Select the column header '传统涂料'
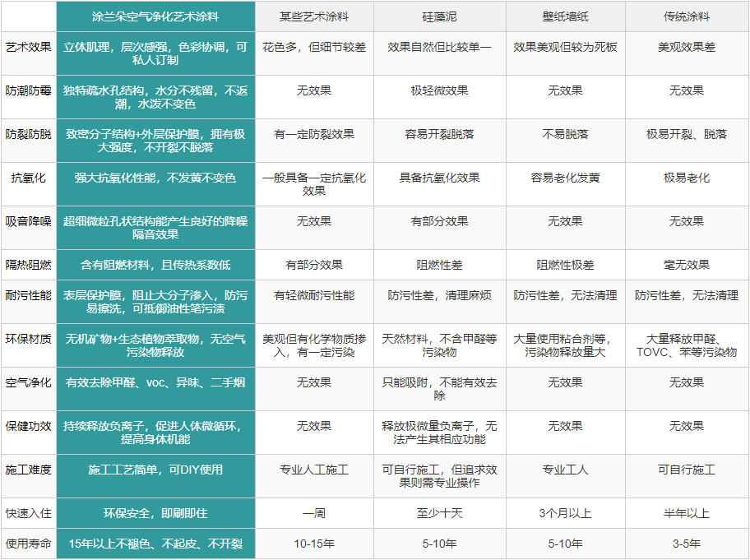This screenshot has width=750, height=560. 687,16
